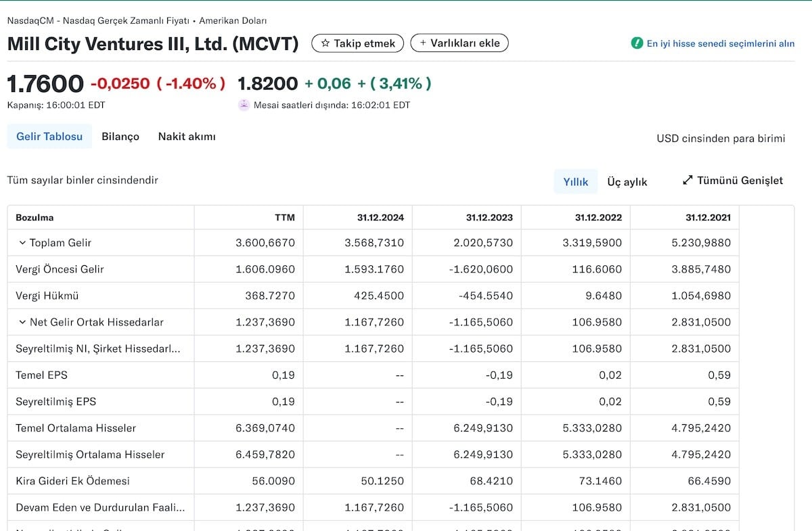Click 2021 Toplam Gelir value 5.230,9880

point(701,243)
